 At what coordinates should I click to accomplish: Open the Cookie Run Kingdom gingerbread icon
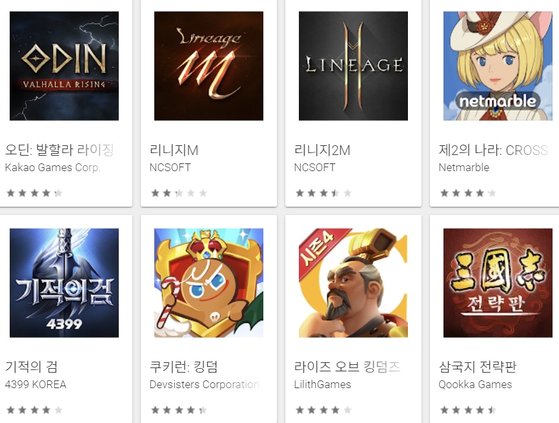point(209,283)
